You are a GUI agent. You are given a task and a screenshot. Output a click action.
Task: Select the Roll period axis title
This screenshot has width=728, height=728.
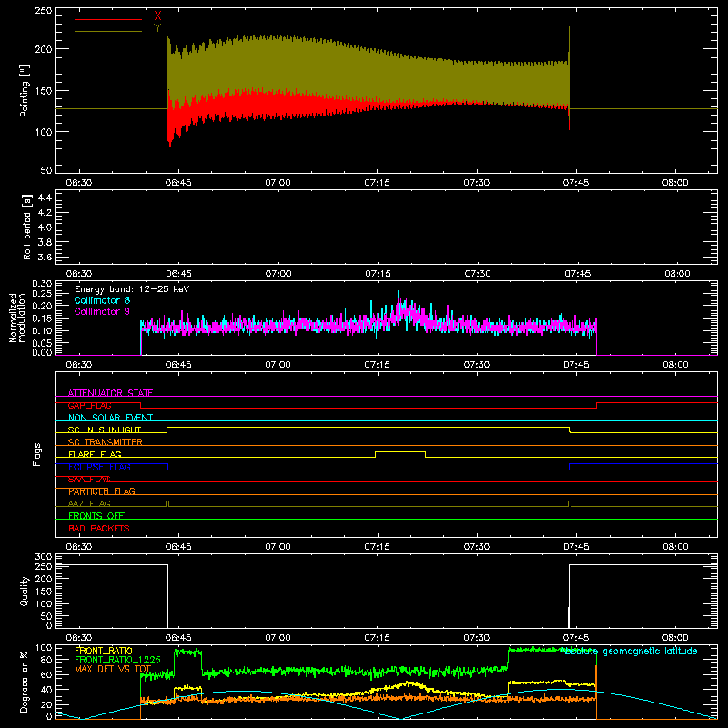27,227
